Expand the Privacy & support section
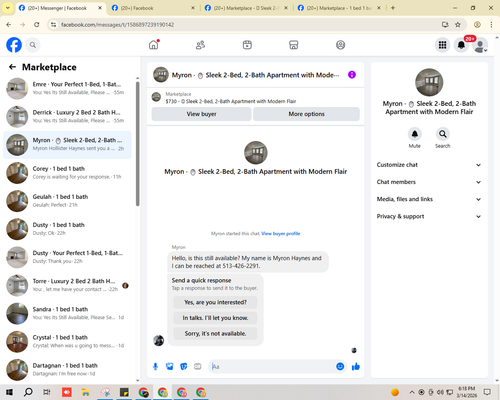Image resolution: width=500 pixels, height=400 pixels. tap(429, 216)
